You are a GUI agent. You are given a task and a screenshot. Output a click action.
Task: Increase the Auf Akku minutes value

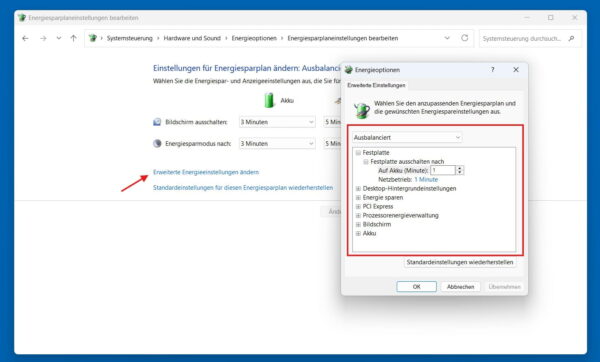pos(460,168)
